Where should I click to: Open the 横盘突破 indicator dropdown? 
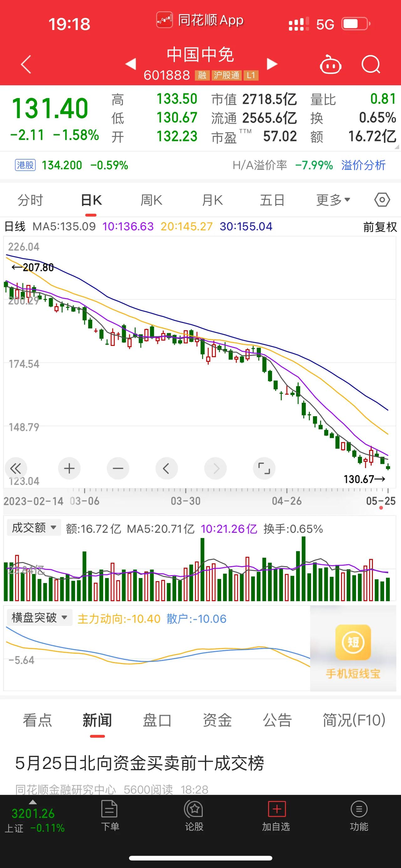pos(39,618)
